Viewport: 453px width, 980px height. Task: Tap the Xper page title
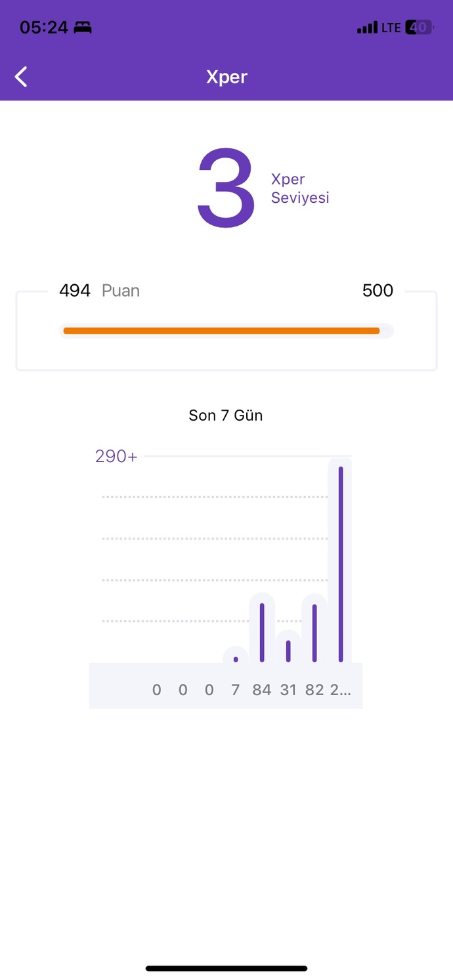pyautogui.click(x=226, y=77)
